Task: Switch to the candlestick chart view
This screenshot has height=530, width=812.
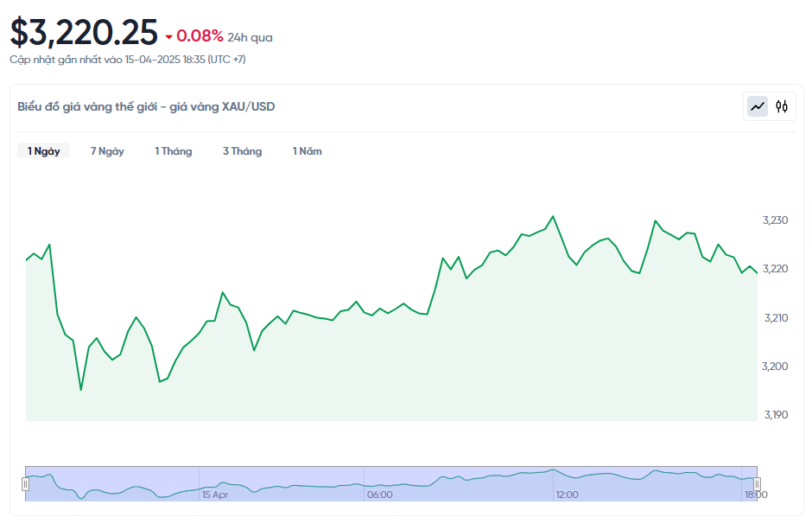Action: [782, 106]
